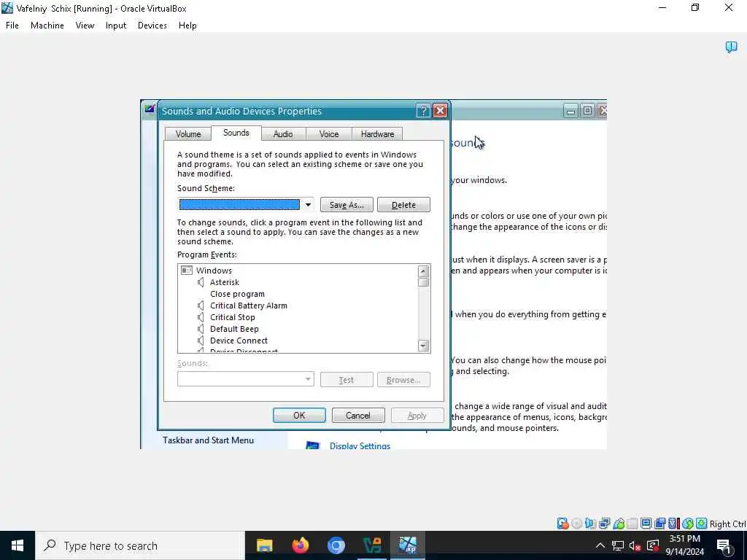747x560 pixels.
Task: Open the Sound Scheme dropdown arrow
Action: [x=308, y=205]
